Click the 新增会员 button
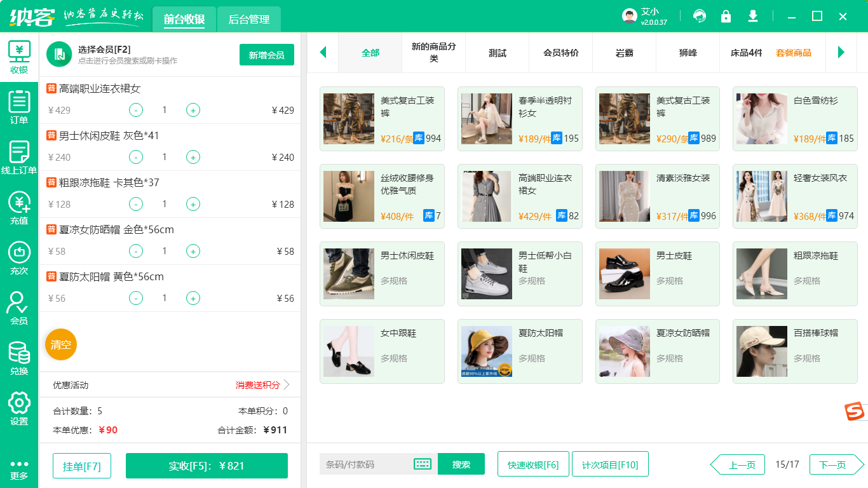Screen dimensions: 868x488 (266, 55)
